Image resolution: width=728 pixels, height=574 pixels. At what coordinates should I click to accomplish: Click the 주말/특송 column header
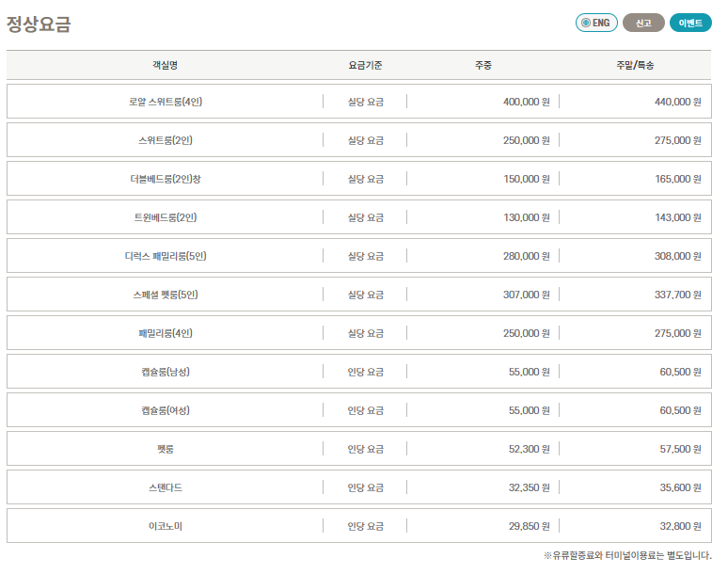point(635,65)
